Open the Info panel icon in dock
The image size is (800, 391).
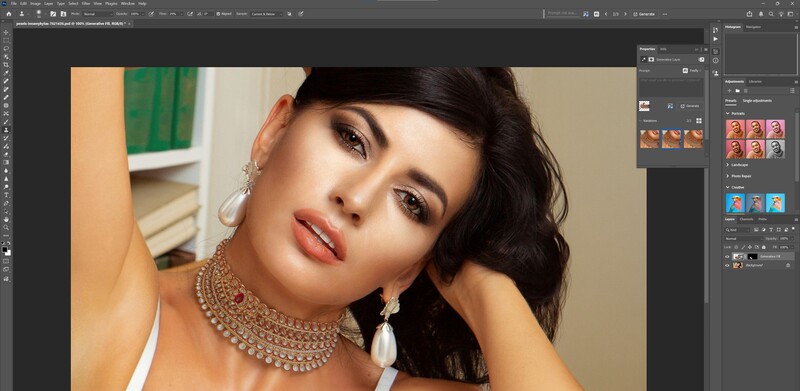coord(715,60)
